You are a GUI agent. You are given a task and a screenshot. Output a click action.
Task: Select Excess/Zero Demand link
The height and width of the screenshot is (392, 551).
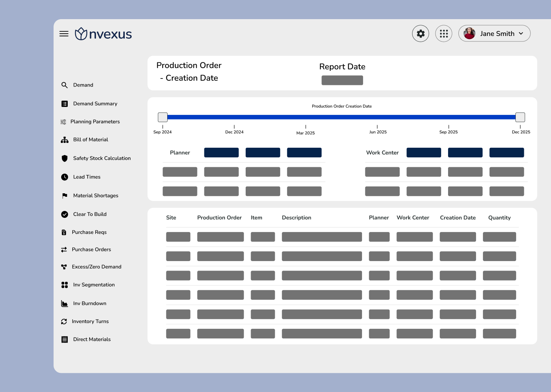(96, 267)
